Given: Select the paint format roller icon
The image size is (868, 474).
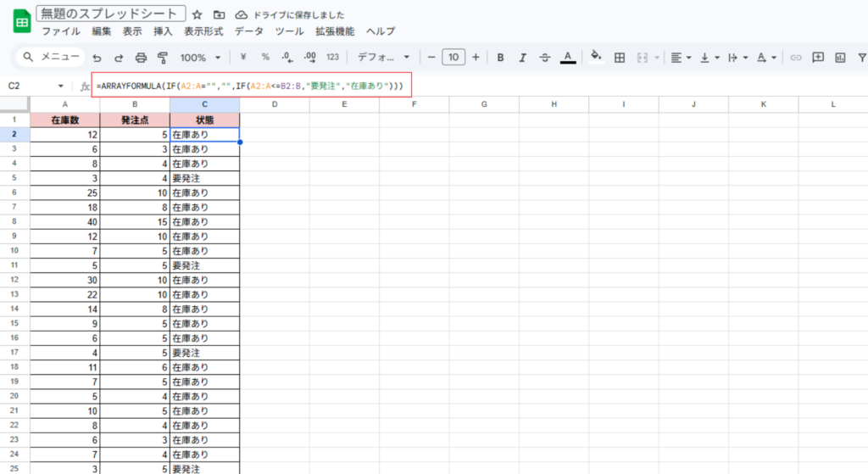Looking at the screenshot, I should click(x=163, y=58).
